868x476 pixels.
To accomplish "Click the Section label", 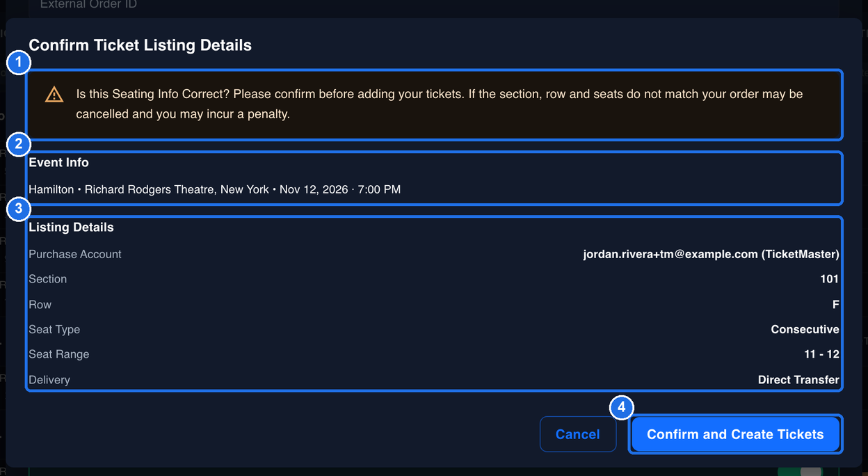I will (x=48, y=279).
